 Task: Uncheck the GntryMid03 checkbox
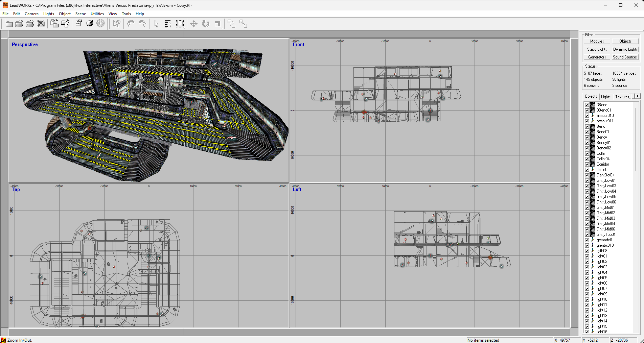pyautogui.click(x=587, y=218)
